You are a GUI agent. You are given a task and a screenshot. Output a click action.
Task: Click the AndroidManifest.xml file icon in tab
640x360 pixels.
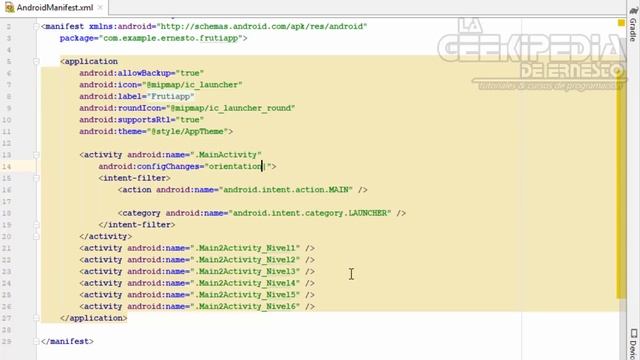(x=9, y=7)
